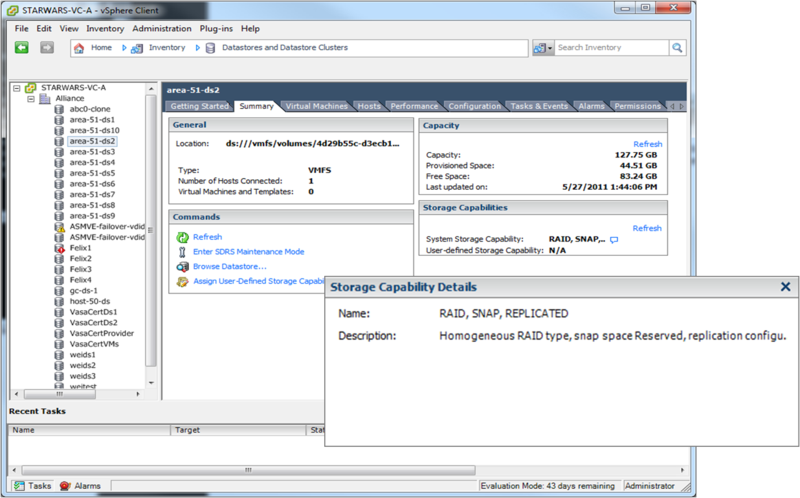Switch to the Tasks & Events tab
Image resolution: width=800 pixels, height=498 pixels.
pos(539,106)
